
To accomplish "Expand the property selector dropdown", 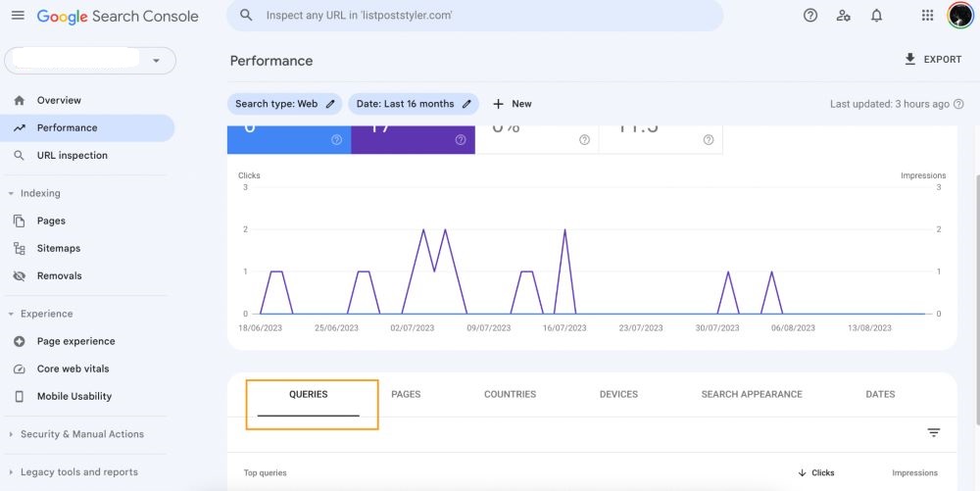I will (90, 61).
